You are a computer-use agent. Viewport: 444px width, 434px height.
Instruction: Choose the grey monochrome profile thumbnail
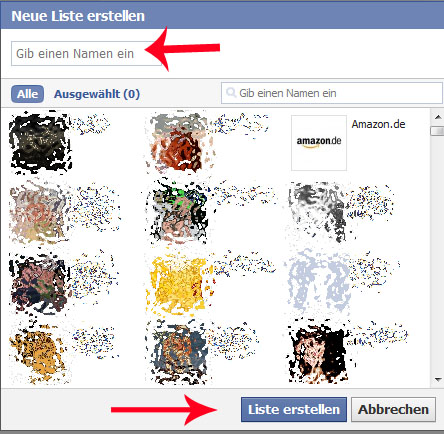coord(317,213)
